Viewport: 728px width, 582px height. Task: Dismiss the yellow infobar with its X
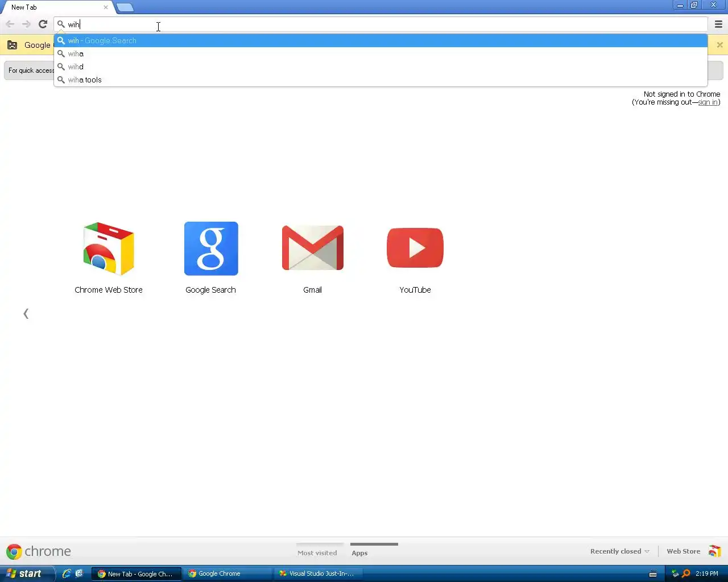point(719,45)
